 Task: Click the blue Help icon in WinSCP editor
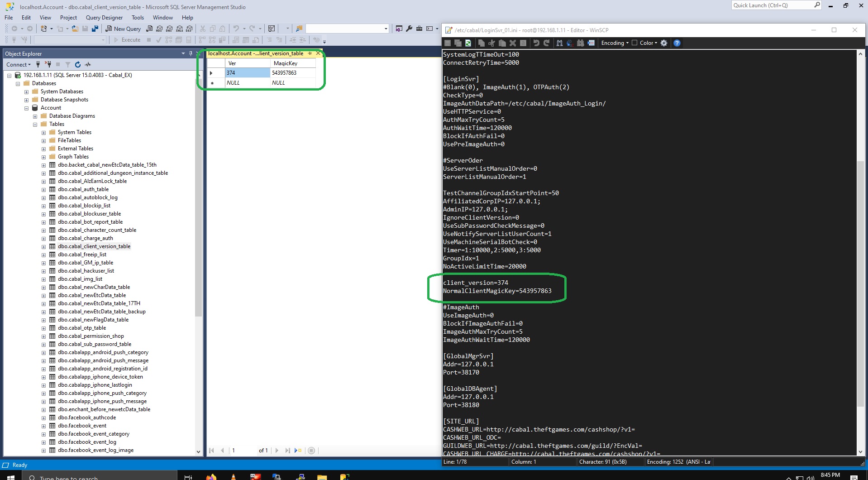[x=677, y=43]
